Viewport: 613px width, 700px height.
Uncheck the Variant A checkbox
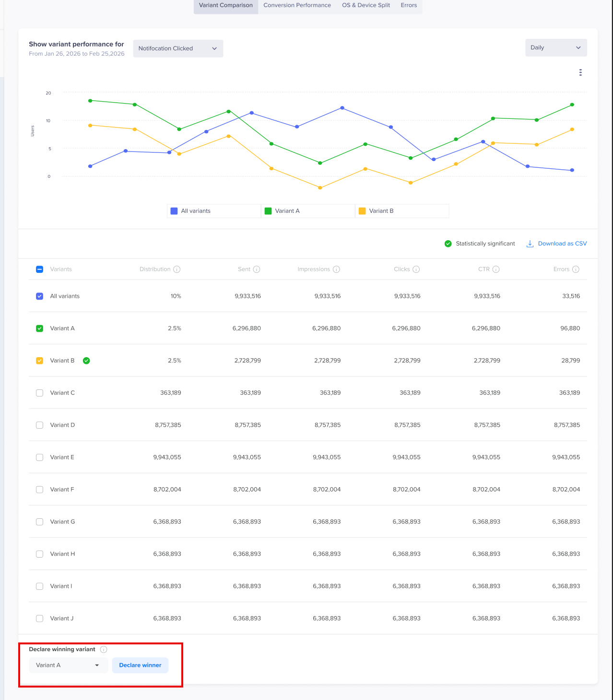40,328
